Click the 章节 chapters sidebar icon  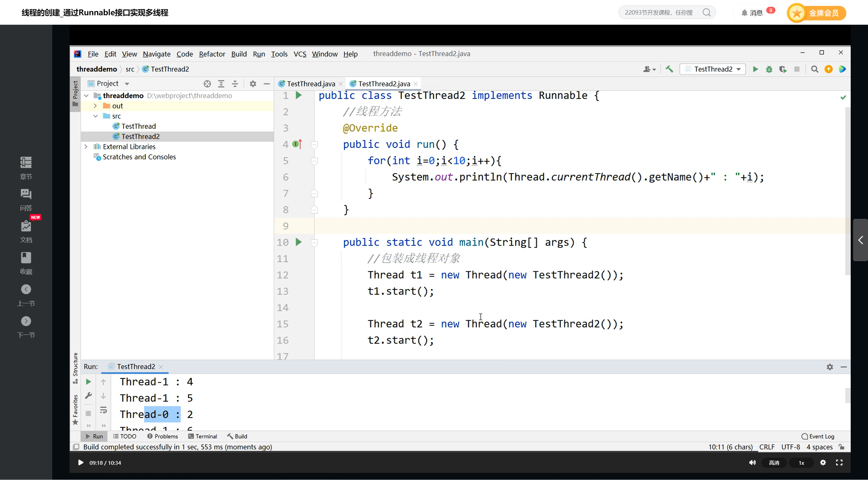pos(26,168)
